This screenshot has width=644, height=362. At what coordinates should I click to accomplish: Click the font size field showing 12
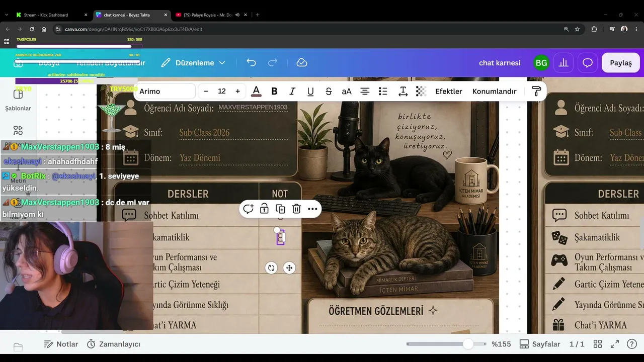[222, 91]
